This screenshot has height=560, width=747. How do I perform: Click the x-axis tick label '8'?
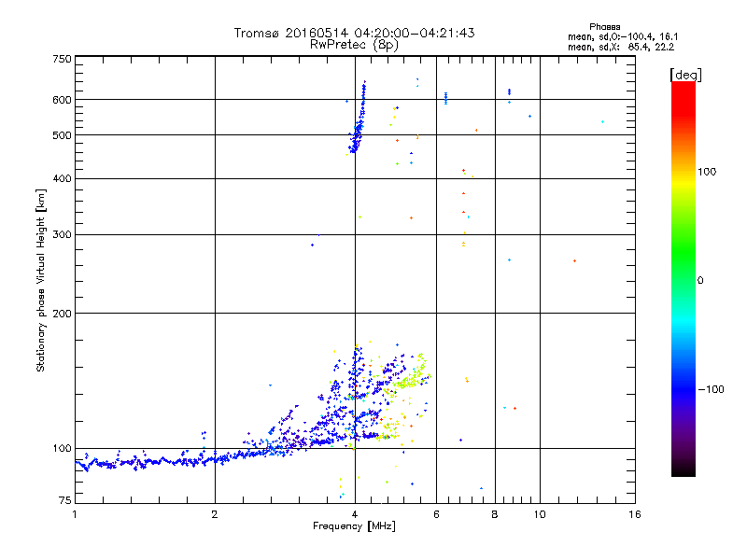point(495,514)
